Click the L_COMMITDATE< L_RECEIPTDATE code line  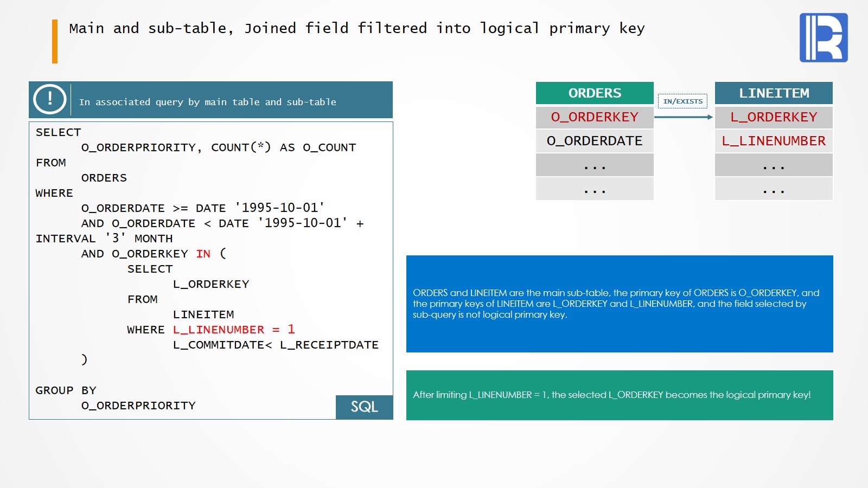pyautogui.click(x=276, y=345)
